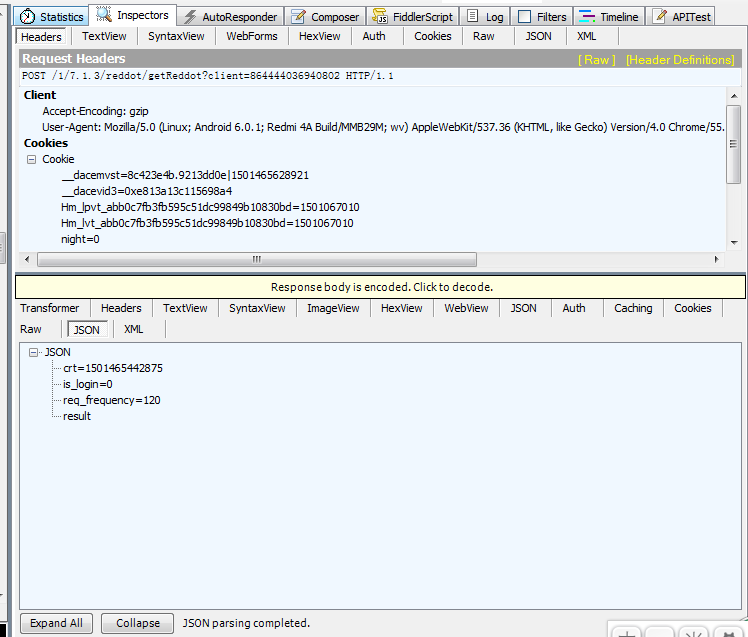
Task: Select the AutoResponder lightning bolt icon
Action: tap(190, 17)
